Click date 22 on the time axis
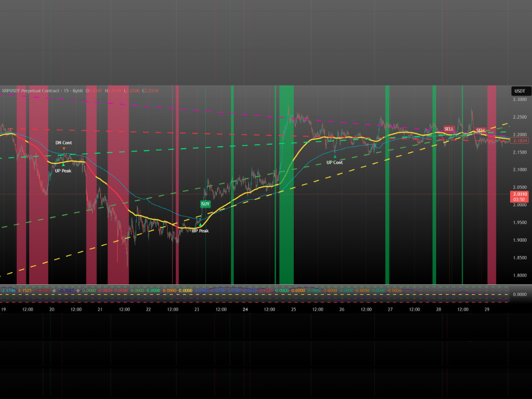The width and height of the screenshot is (532, 399). pyautogui.click(x=148, y=310)
